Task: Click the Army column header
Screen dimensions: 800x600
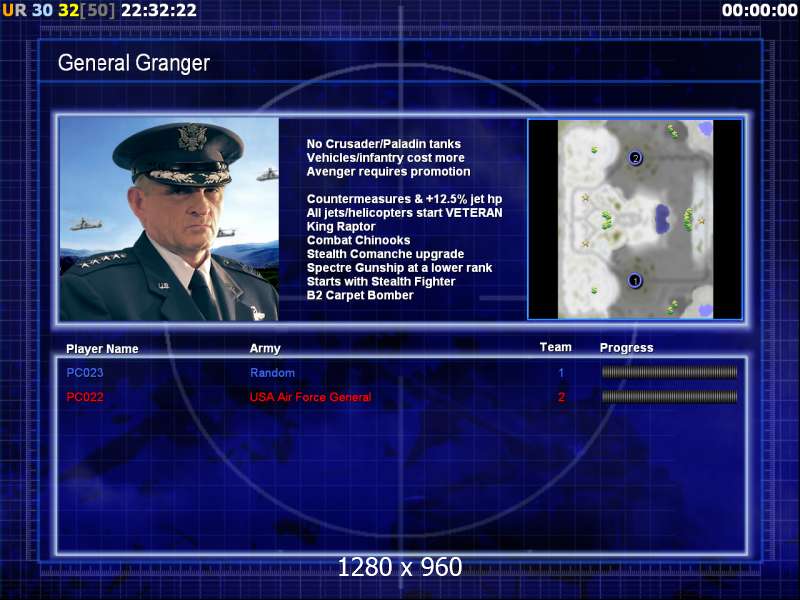Action: pyautogui.click(x=265, y=348)
